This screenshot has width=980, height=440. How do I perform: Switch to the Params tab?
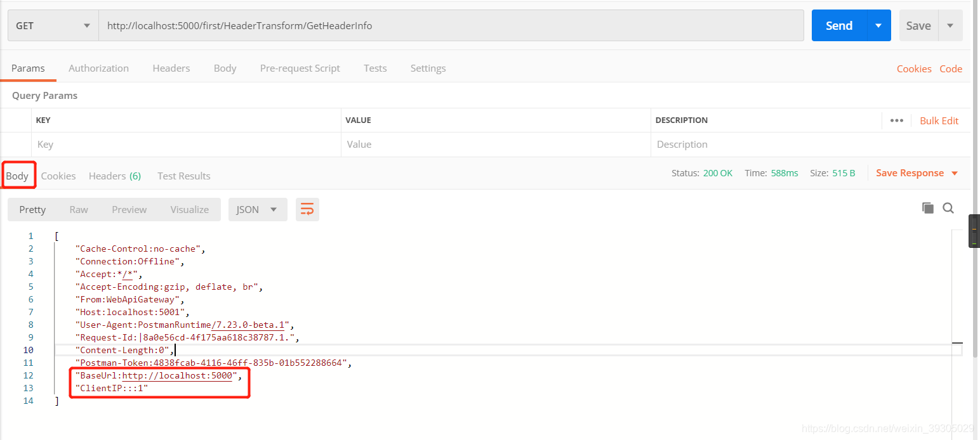pos(28,68)
